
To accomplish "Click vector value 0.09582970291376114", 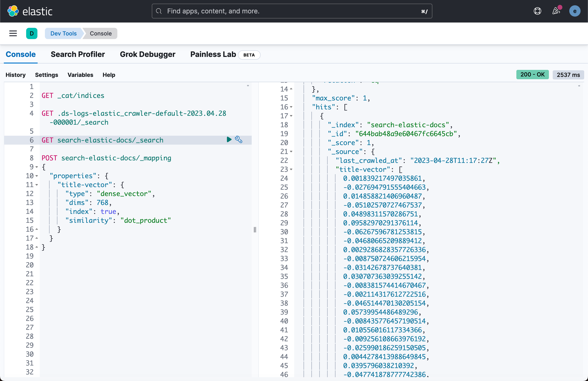I will [x=381, y=223].
